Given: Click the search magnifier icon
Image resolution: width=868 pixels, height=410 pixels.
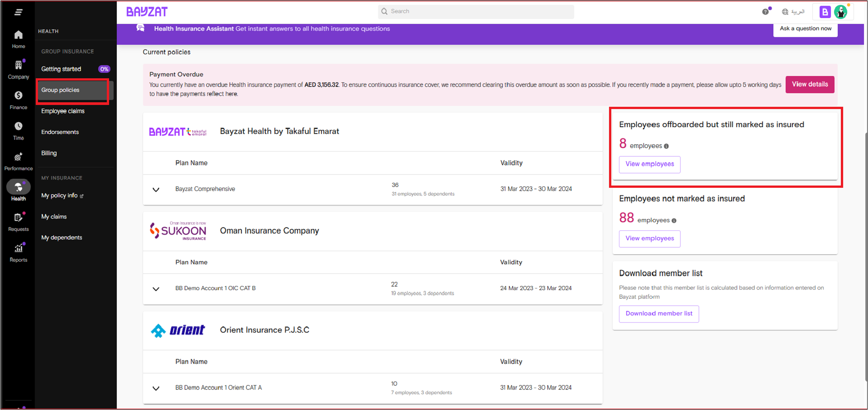Looking at the screenshot, I should coord(384,12).
